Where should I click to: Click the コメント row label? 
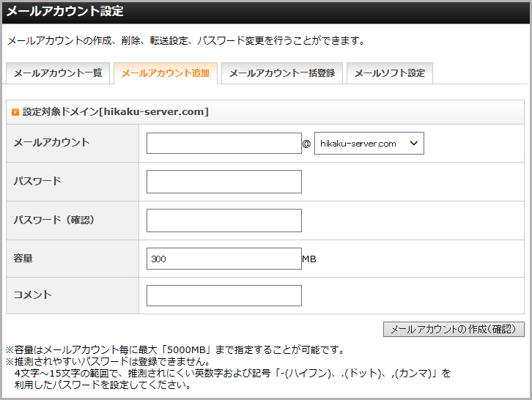[32, 295]
